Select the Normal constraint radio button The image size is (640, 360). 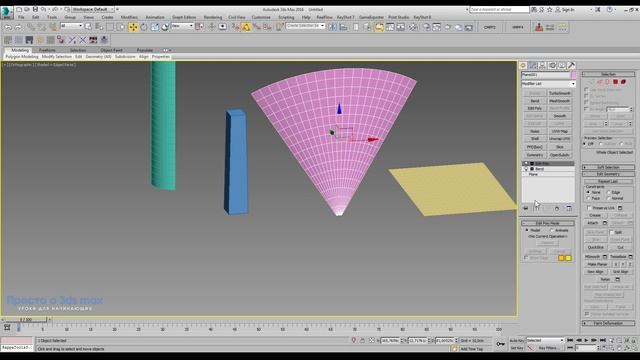point(609,198)
